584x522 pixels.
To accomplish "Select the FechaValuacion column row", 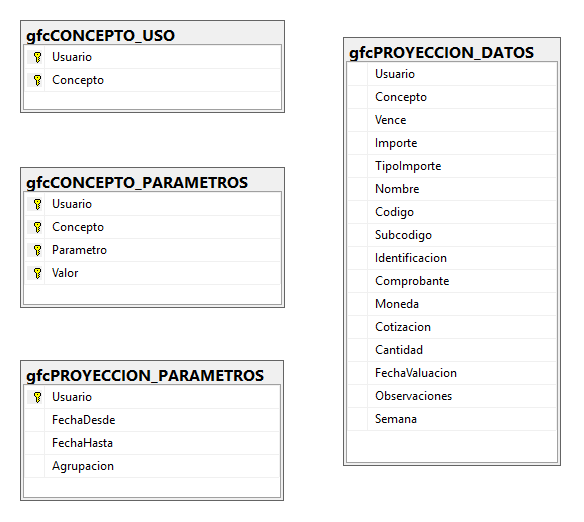I will pos(452,373).
